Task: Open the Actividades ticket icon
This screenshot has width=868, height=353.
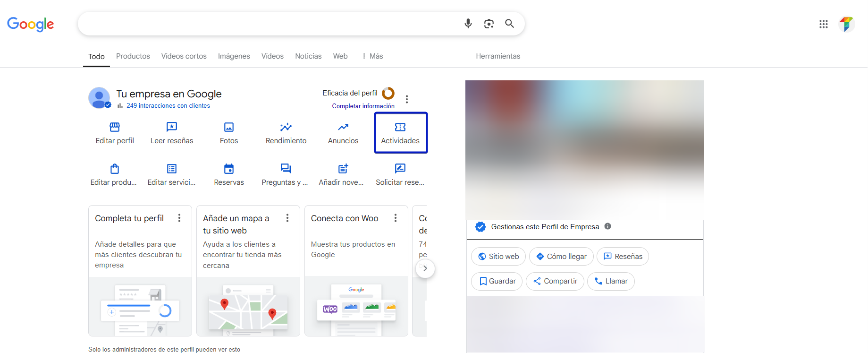Action: click(x=400, y=127)
